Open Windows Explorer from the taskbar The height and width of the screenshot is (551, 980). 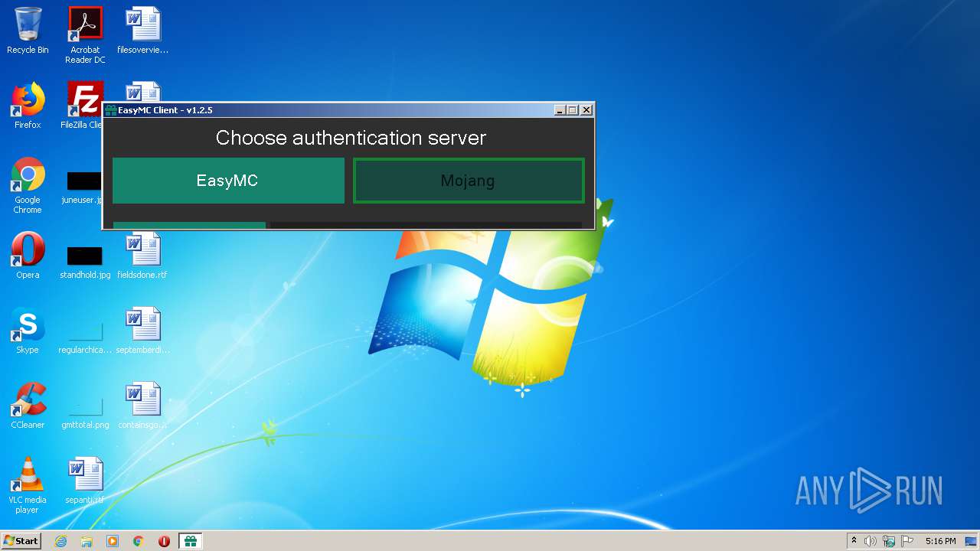(87, 541)
